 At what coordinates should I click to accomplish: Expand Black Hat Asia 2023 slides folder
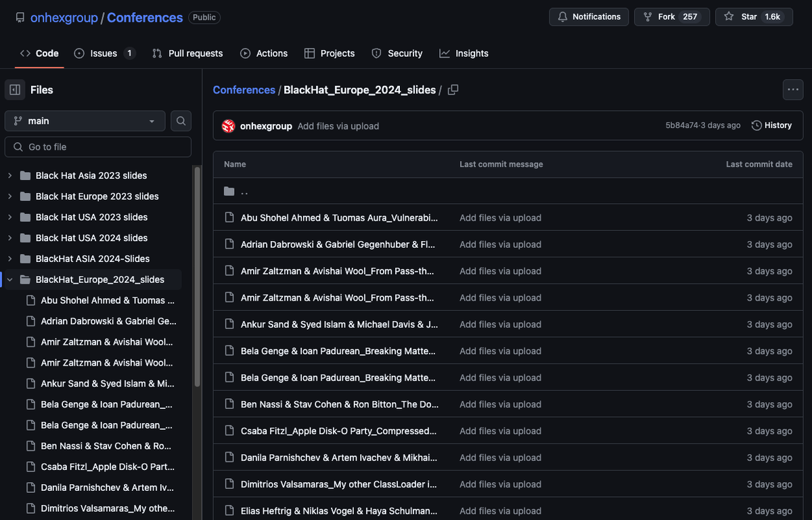[9, 175]
